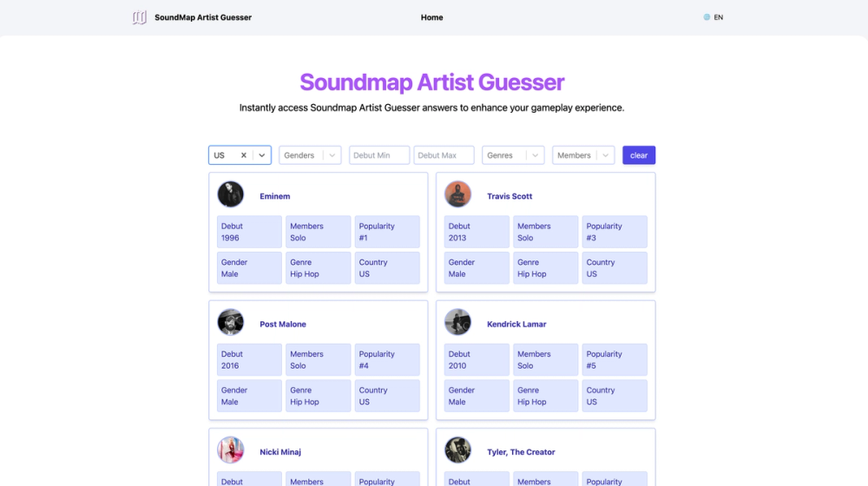
Task: Open the Genres dropdown
Action: (513, 155)
